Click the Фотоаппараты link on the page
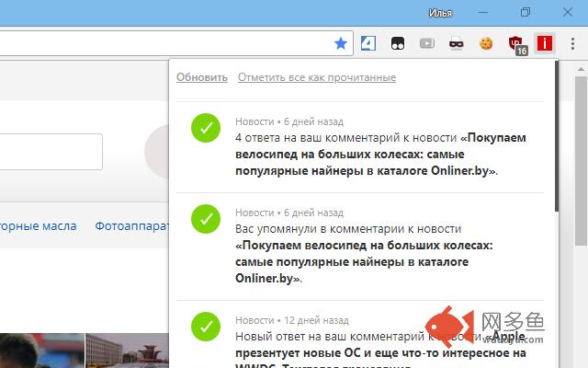Viewport: 588px width, 368px height. coord(132,226)
